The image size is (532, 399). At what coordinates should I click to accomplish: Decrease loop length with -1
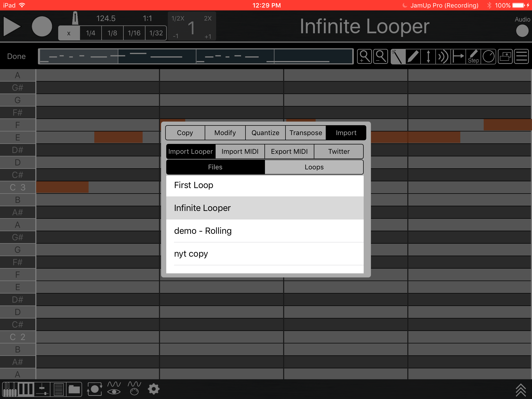tap(176, 36)
